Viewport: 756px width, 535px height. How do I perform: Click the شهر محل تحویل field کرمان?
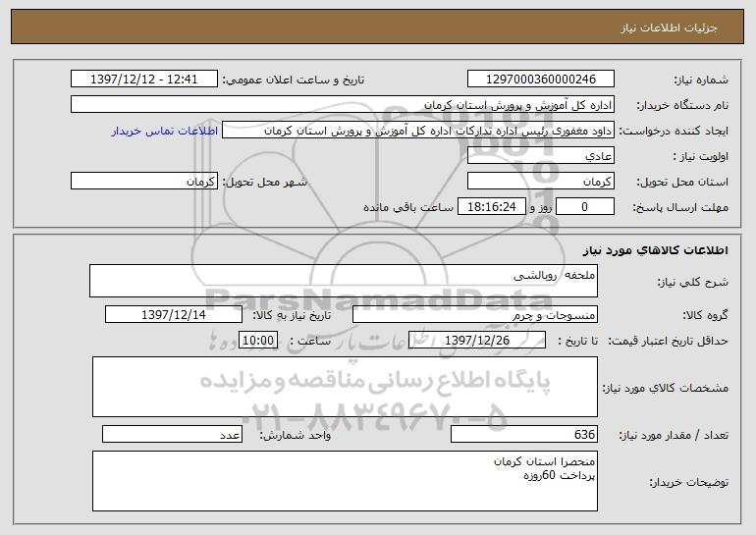(144, 182)
